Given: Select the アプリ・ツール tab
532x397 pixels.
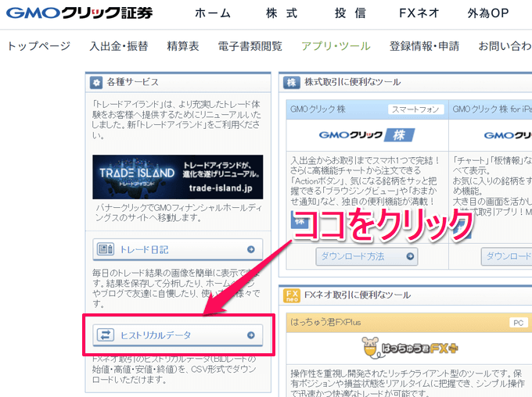Looking at the screenshot, I should 336,46.
